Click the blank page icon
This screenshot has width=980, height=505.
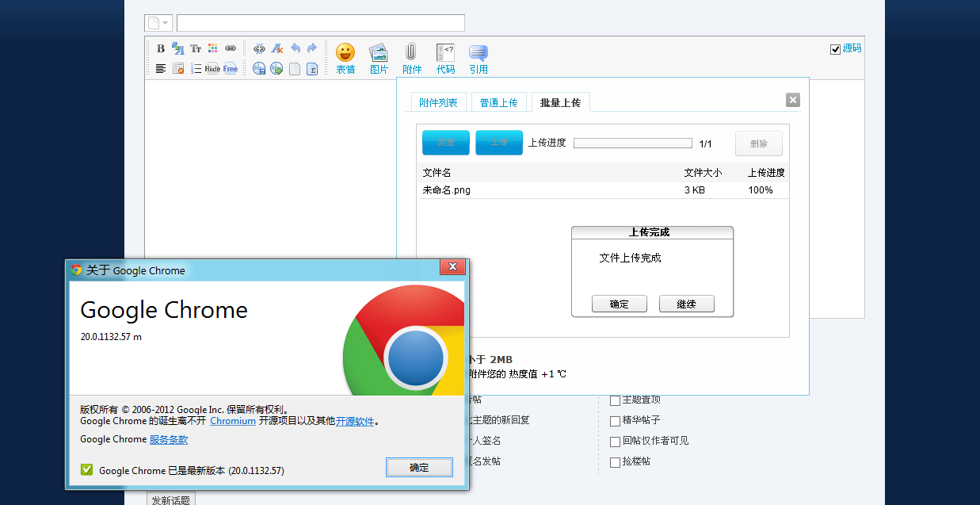[295, 69]
